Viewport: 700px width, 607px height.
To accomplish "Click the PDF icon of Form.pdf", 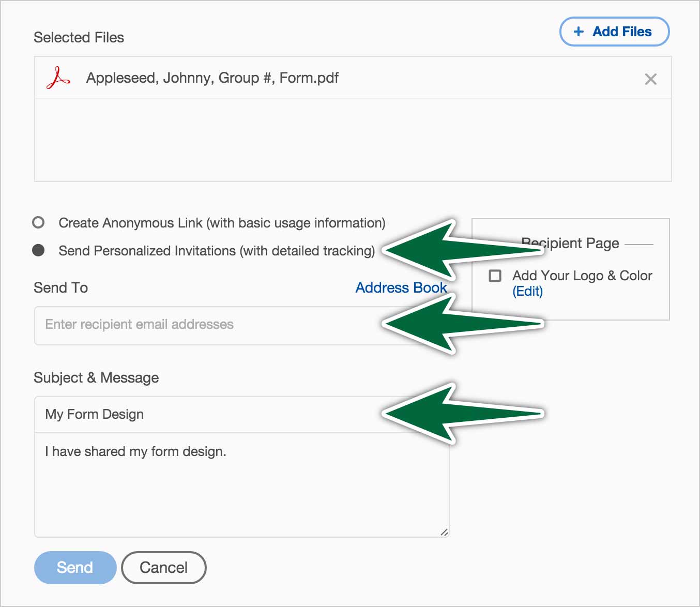I will (x=58, y=78).
